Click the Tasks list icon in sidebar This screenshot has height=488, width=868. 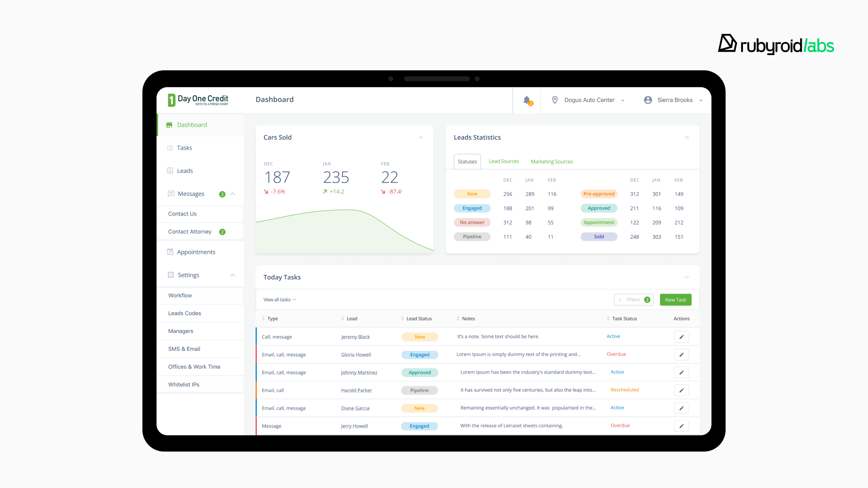click(x=170, y=148)
